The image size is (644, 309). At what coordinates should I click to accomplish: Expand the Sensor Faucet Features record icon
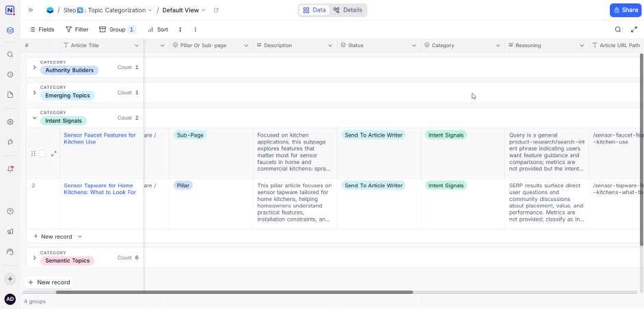tap(53, 154)
